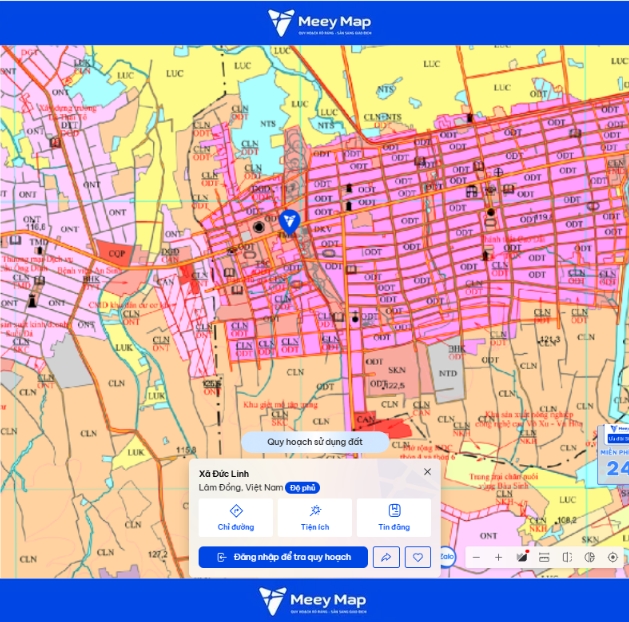Click the 121,3 elevation point
Viewport: 629px width, 622px height.
pos(549,340)
